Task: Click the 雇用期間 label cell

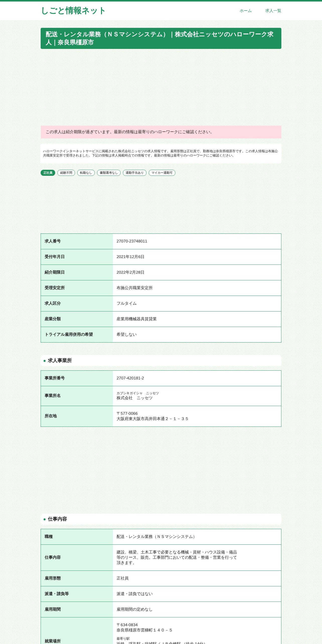Action: pos(77,609)
